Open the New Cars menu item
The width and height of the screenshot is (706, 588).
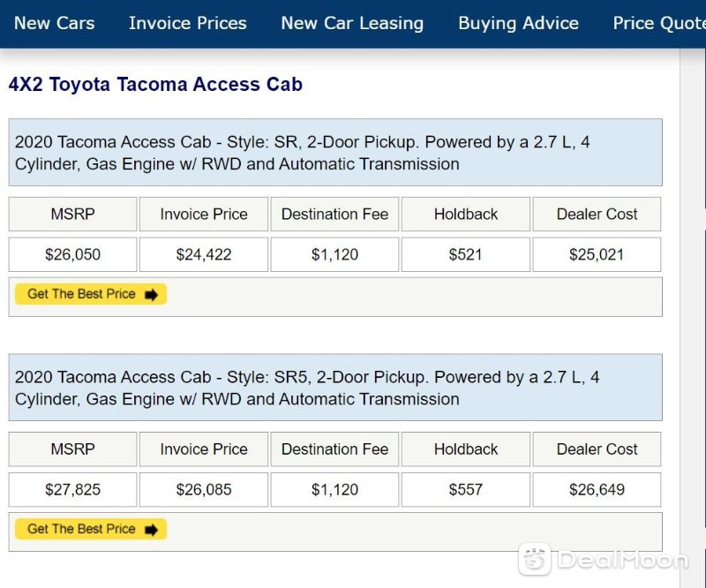[54, 23]
